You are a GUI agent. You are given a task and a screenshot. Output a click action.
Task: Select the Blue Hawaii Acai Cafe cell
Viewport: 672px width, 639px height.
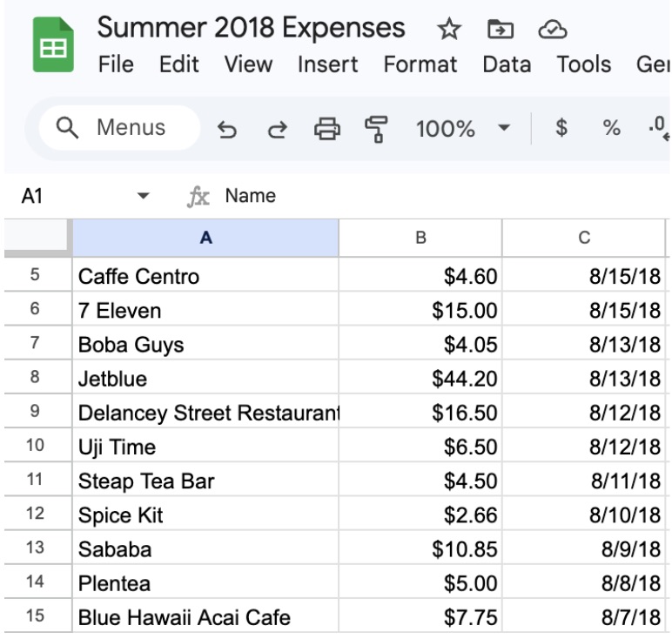[x=205, y=615]
